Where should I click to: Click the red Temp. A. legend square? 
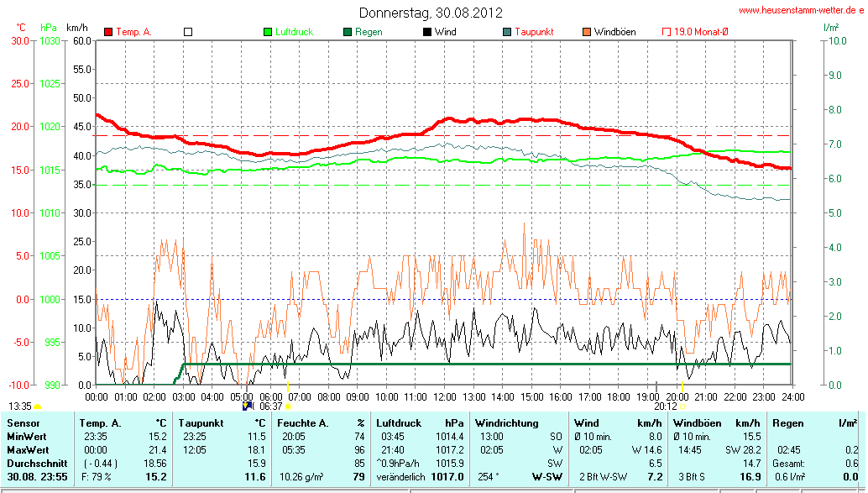tap(108, 32)
